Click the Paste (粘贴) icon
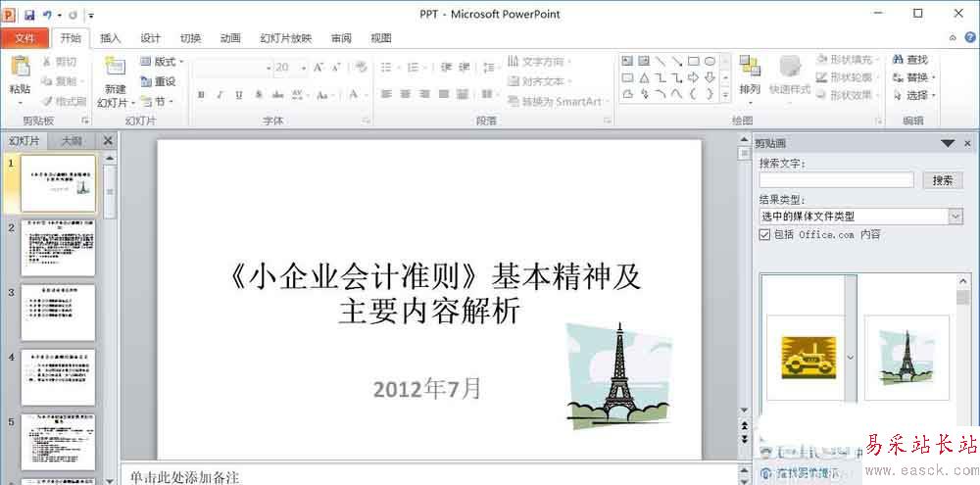Viewport: 980px width, 485px height. 21,68
